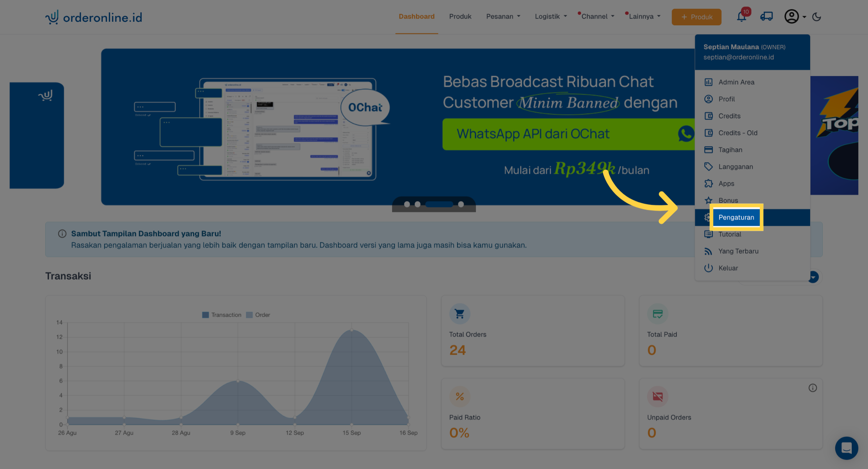Click the Unpaid Orders info icon

[x=813, y=388]
